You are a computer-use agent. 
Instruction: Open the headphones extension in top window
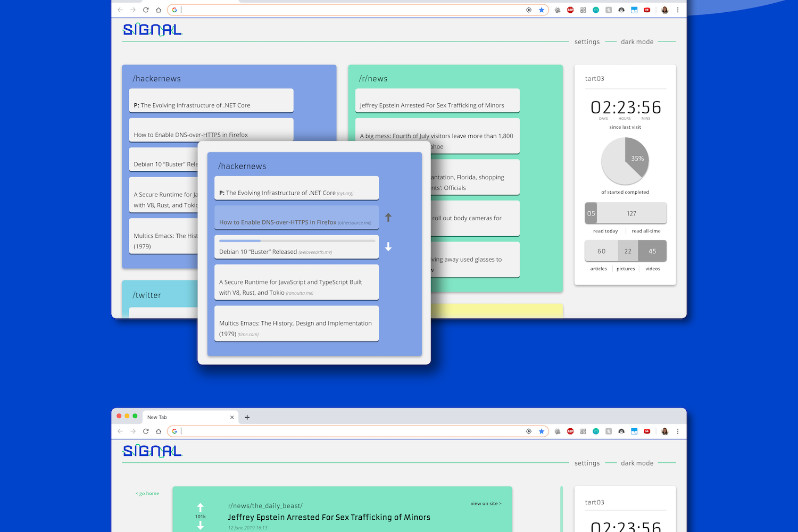pyautogui.click(x=621, y=10)
